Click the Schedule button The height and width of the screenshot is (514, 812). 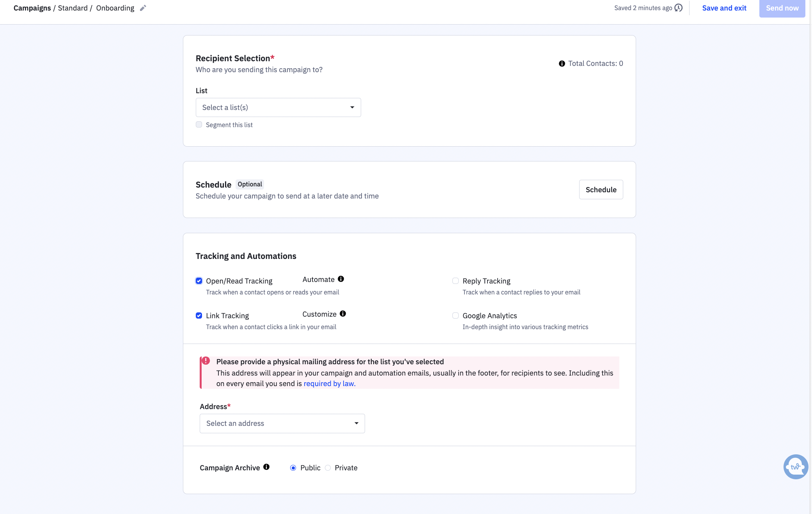[x=601, y=190]
